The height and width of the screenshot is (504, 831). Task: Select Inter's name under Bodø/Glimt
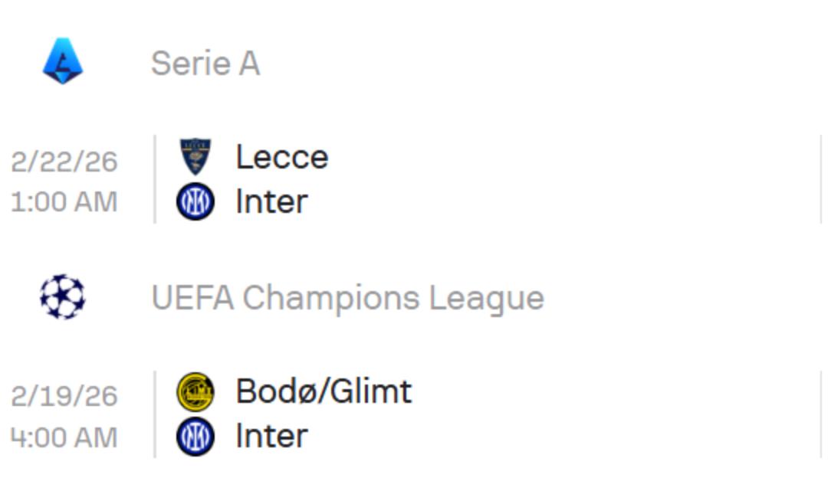tap(271, 436)
